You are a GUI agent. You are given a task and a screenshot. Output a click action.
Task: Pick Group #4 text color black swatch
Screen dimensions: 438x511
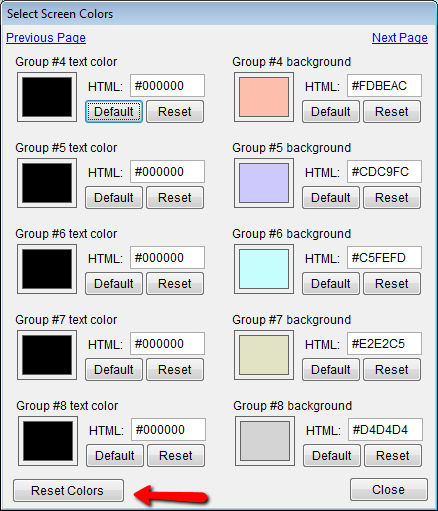(47, 97)
